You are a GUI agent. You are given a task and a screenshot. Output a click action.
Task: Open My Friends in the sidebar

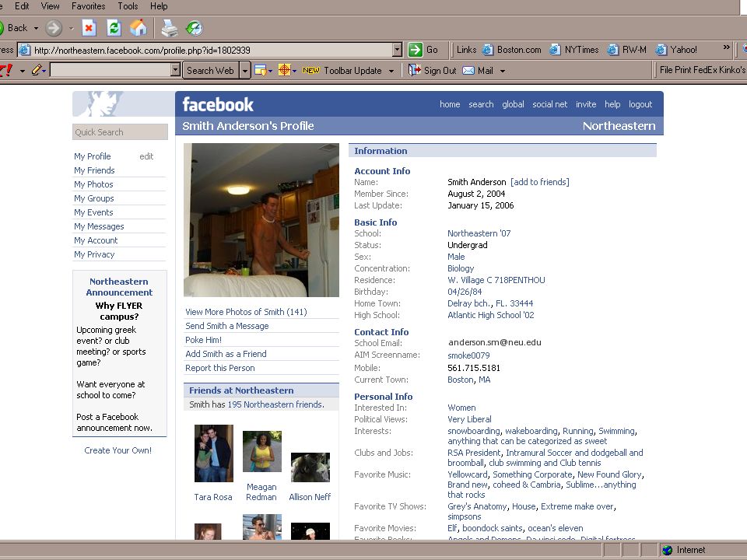pyautogui.click(x=94, y=170)
